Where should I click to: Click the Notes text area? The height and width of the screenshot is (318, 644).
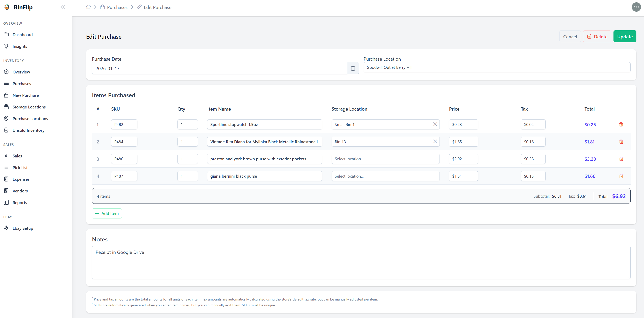click(361, 262)
